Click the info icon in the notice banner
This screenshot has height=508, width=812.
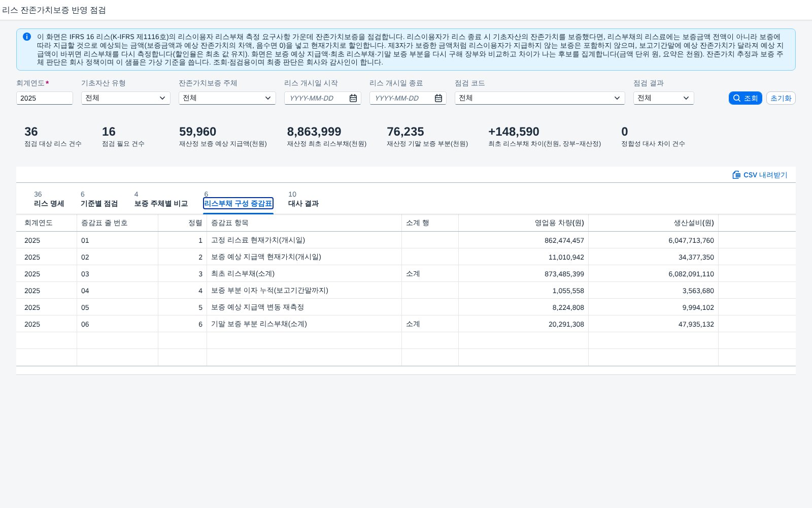coord(27,37)
